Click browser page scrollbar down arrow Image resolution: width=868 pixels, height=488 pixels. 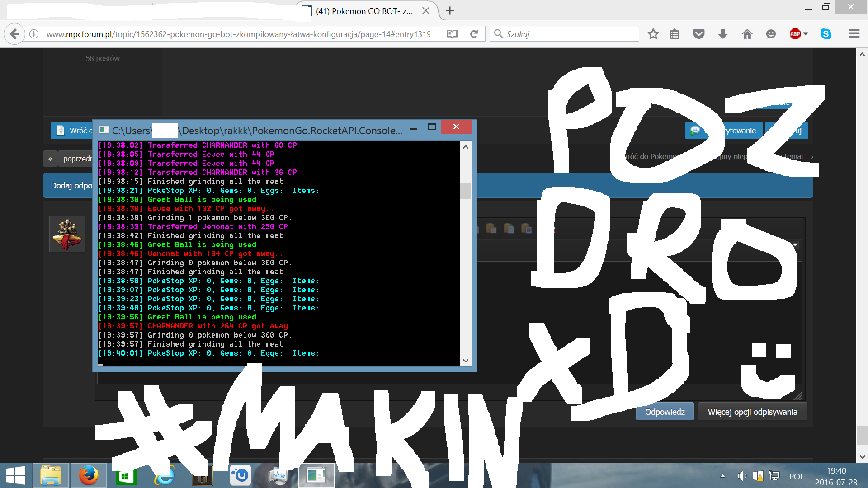(862, 457)
